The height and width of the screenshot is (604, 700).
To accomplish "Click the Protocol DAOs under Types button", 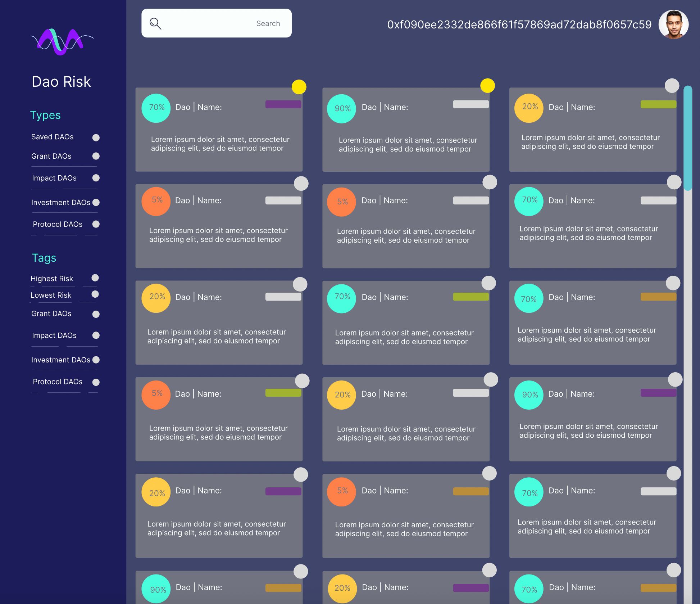I will click(x=58, y=224).
